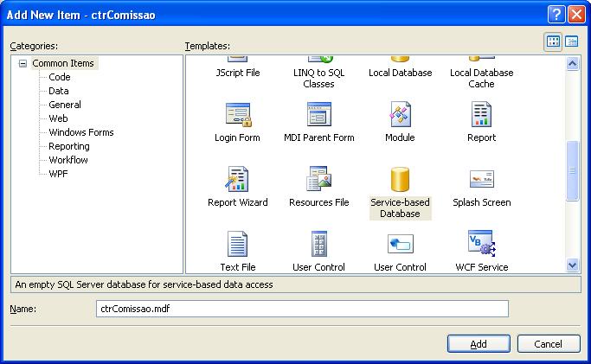Click the Add button
Screen dimensions: 591x364
479,343
